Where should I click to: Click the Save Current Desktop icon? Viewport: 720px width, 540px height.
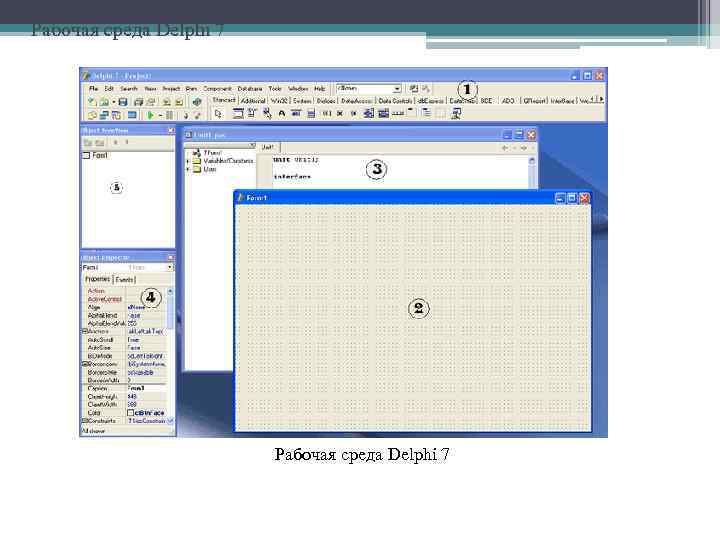click(414, 88)
